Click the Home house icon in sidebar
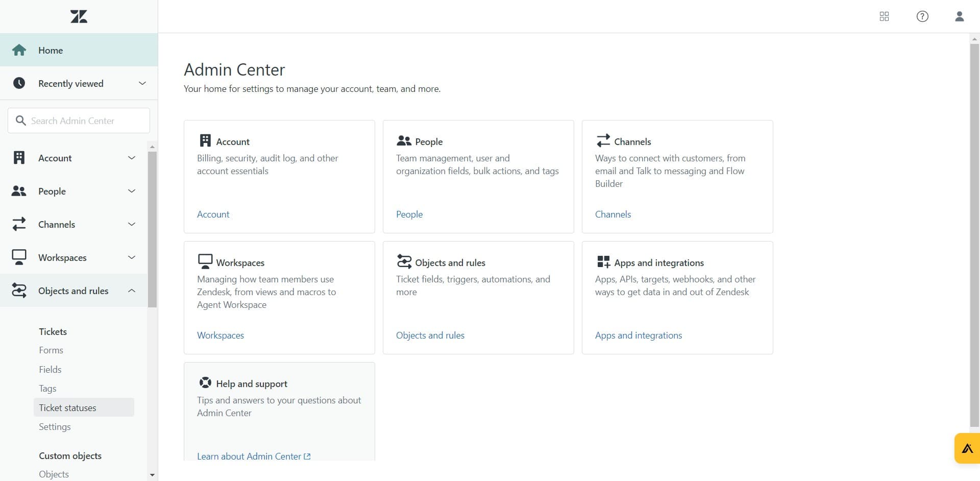 [19, 50]
